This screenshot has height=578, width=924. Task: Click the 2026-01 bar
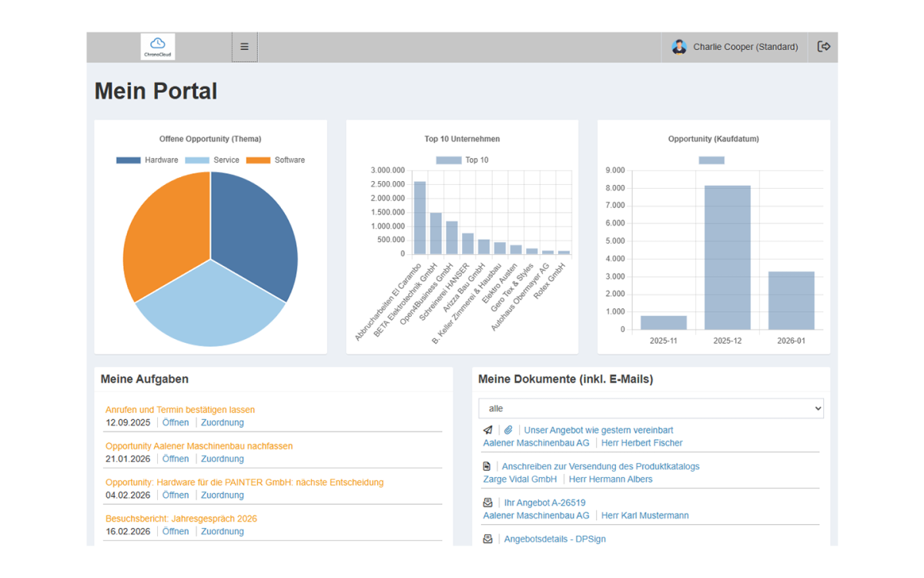click(x=791, y=301)
